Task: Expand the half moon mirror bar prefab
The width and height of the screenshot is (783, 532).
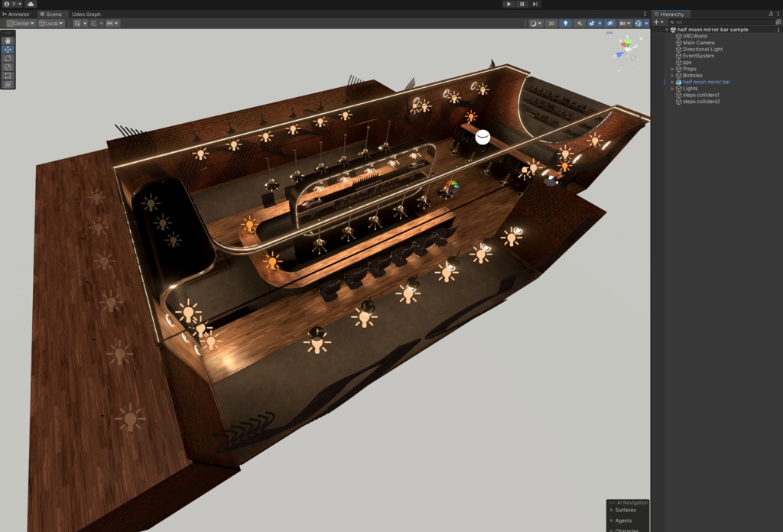Action: pos(672,82)
